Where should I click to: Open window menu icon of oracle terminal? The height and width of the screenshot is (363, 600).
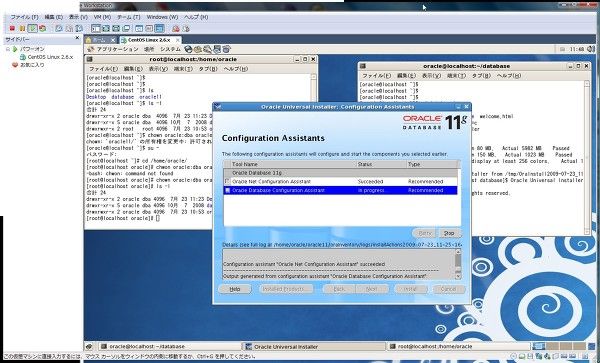(363, 66)
